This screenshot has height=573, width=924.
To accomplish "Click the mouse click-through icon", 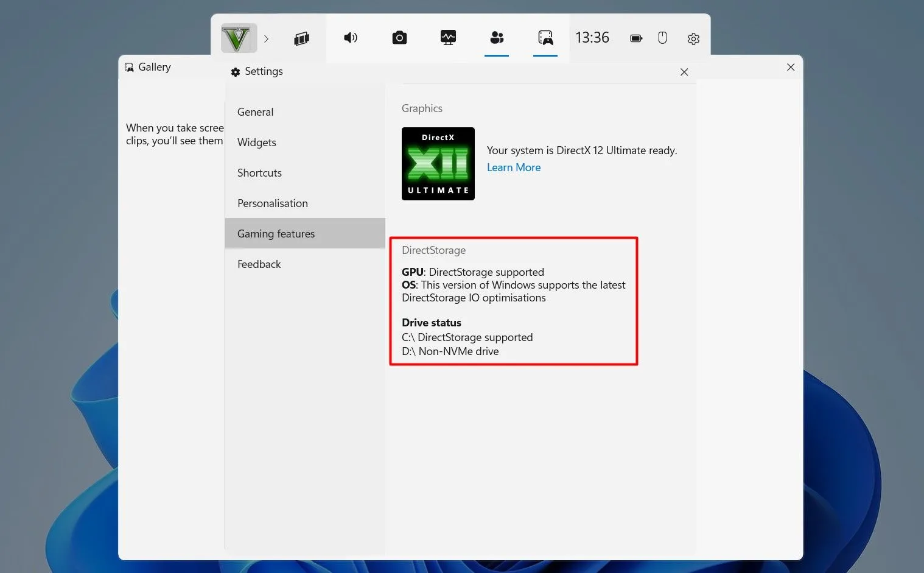I will [662, 38].
